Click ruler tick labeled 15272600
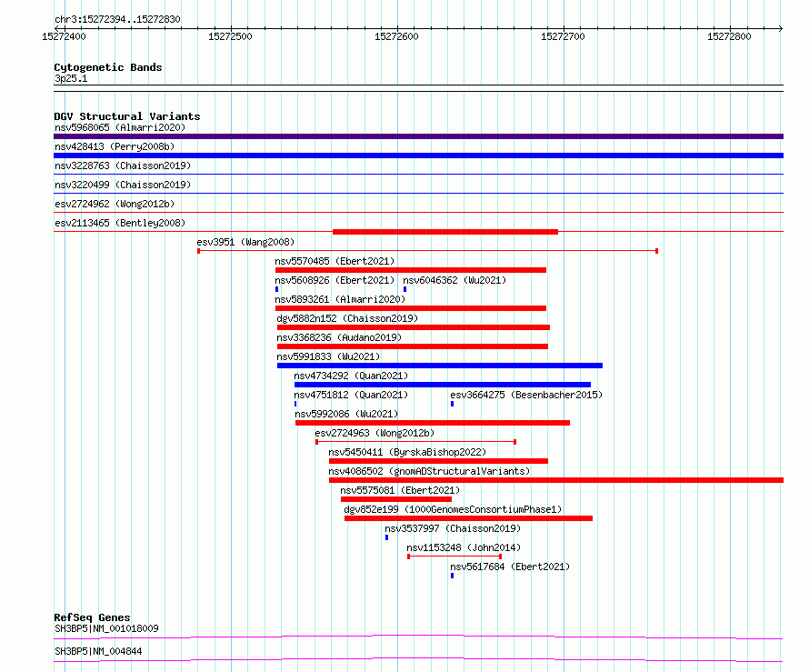 [x=396, y=36]
